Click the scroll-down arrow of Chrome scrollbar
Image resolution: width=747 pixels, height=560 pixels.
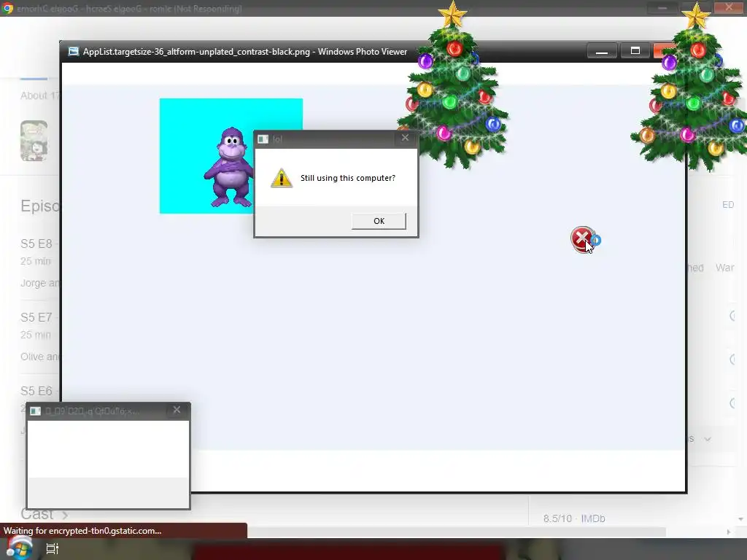point(740,519)
